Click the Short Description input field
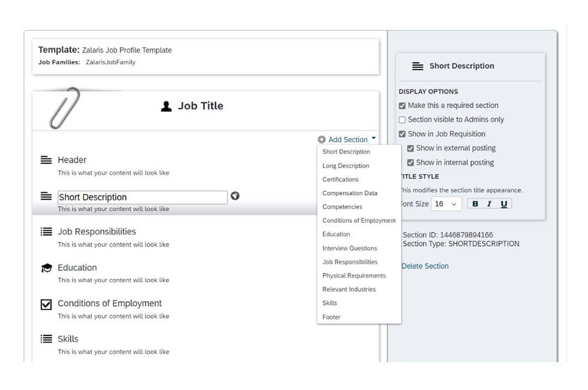The width and height of the screenshot is (588, 390). (142, 197)
